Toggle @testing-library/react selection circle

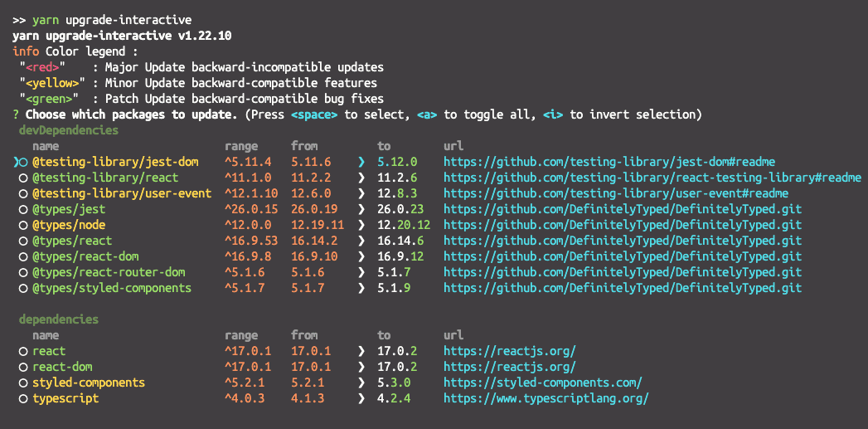23,178
